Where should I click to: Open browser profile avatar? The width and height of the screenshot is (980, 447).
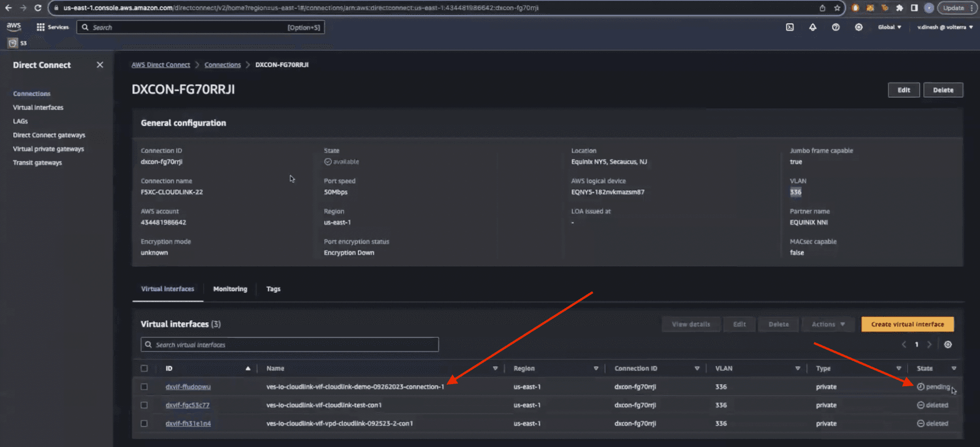pyautogui.click(x=929, y=8)
